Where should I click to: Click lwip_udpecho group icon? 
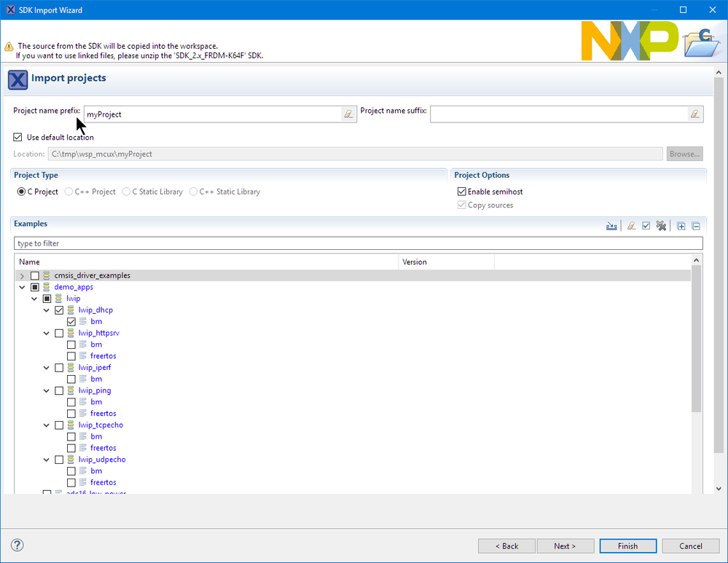click(71, 460)
